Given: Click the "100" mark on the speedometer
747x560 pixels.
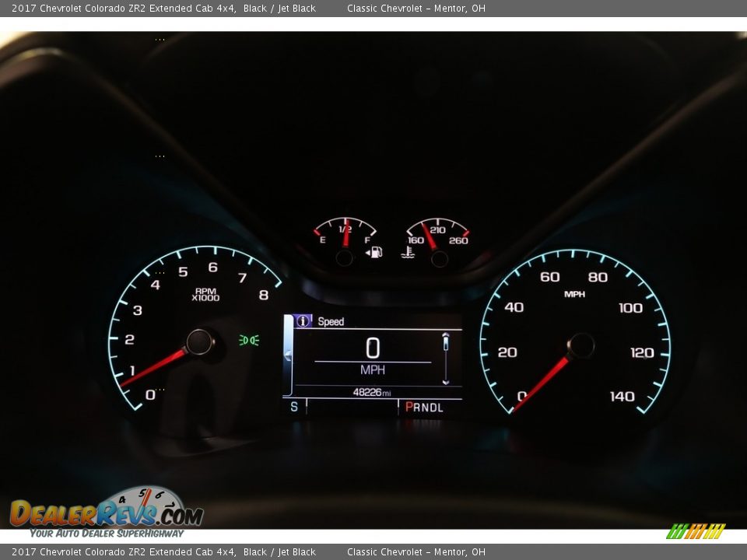Looking at the screenshot, I should (x=631, y=308).
